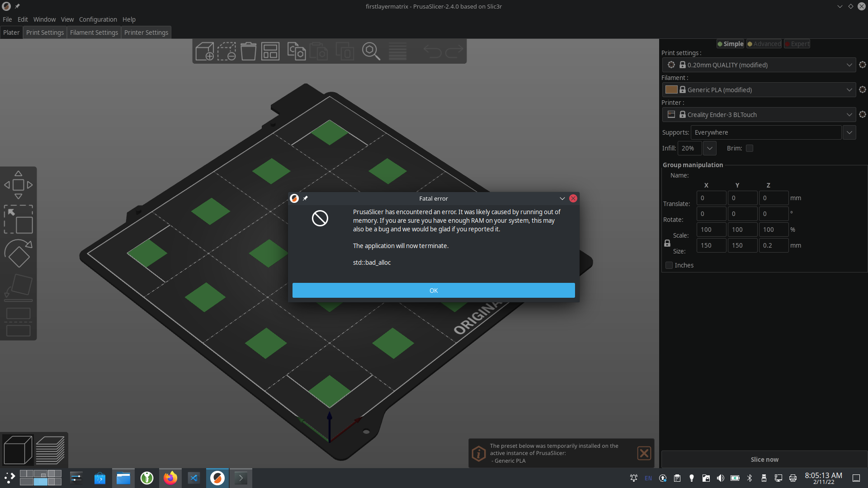Click the Add object toolbar icon
Screen dimensions: 868x488
(204, 51)
